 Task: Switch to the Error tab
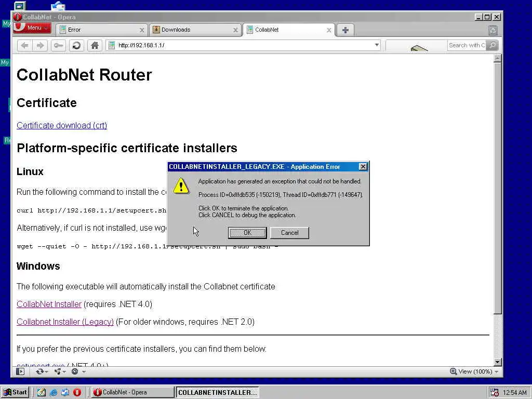click(102, 30)
